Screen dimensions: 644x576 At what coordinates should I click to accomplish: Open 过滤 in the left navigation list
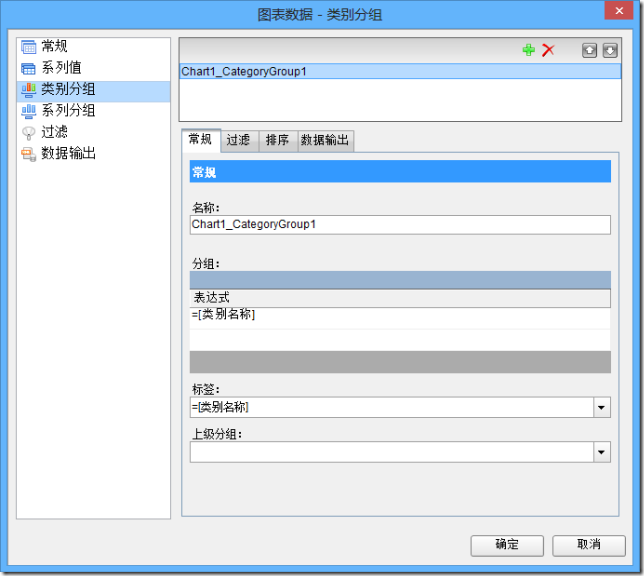click(x=93, y=132)
